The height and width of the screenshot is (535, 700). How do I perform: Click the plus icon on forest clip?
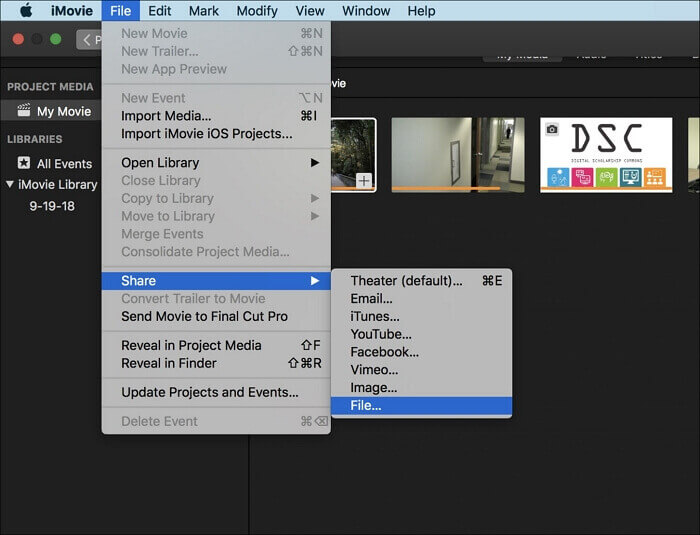364,181
